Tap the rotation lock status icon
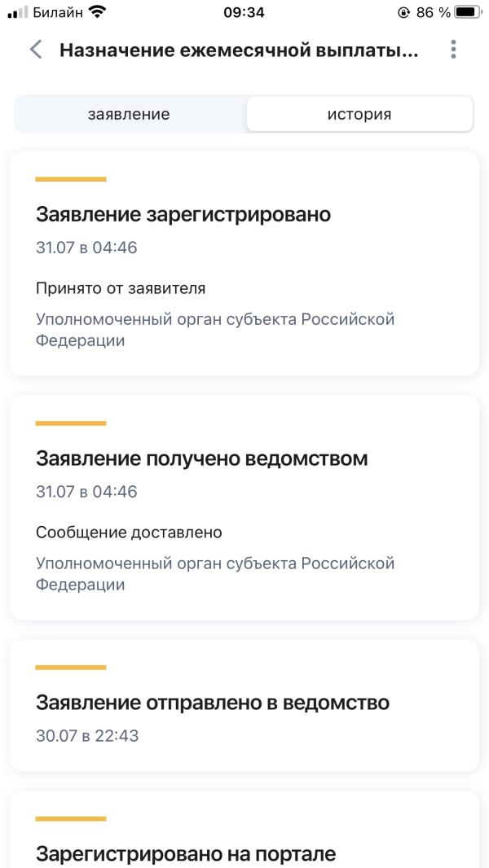Screen dimensions: 489x868 [404, 12]
